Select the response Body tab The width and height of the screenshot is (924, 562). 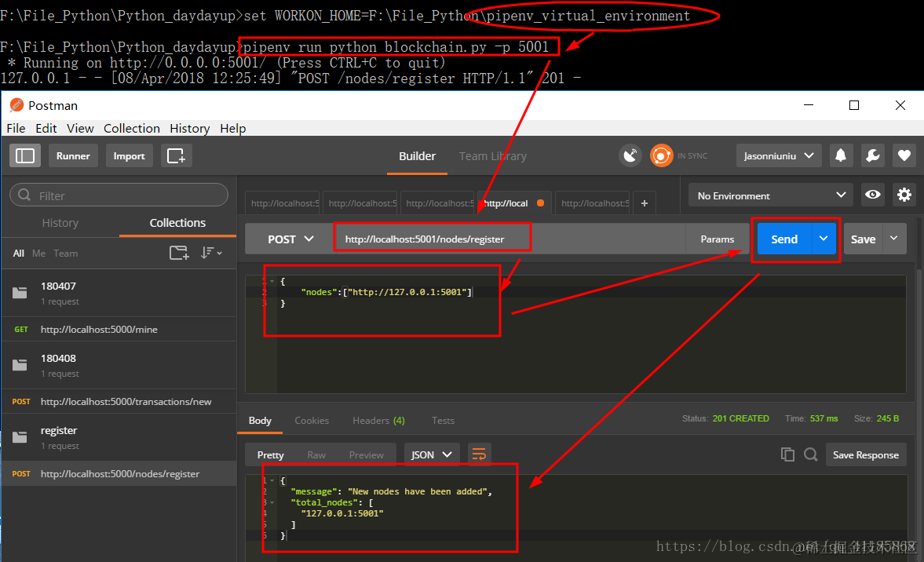260,421
